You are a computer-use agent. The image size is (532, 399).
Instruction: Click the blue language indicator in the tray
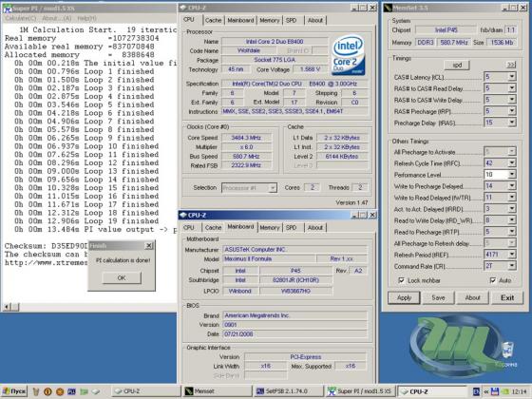click(x=476, y=391)
